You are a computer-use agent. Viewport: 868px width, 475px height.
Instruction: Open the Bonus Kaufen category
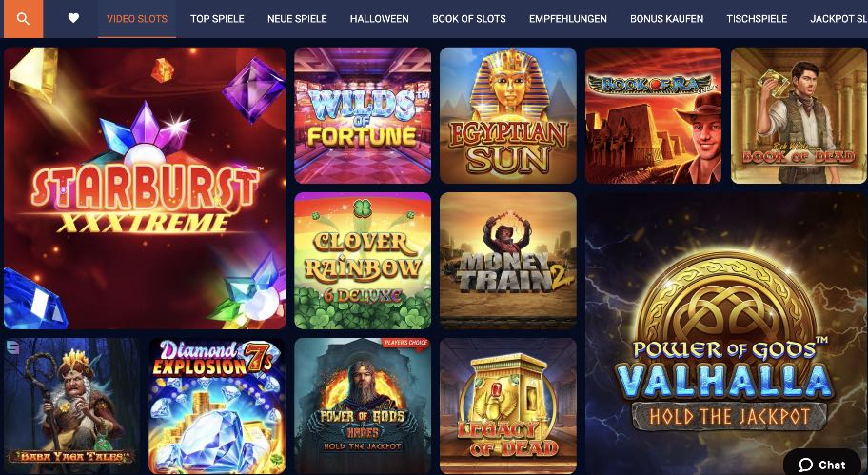tap(666, 19)
